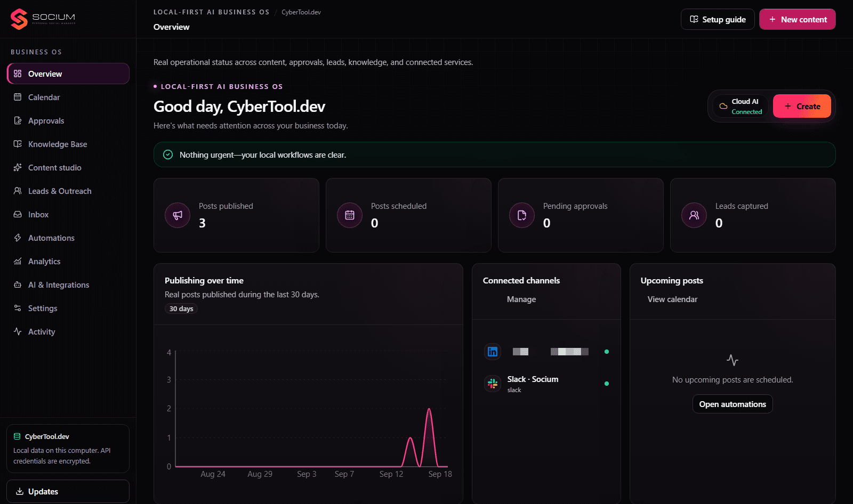Click the Posts scheduled calendar icon
The image size is (853, 504).
click(x=350, y=215)
